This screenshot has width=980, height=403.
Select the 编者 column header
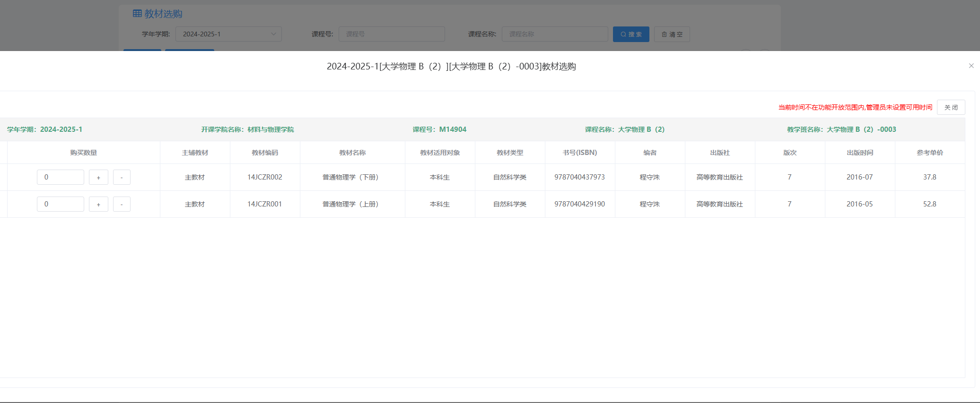pyautogui.click(x=650, y=153)
